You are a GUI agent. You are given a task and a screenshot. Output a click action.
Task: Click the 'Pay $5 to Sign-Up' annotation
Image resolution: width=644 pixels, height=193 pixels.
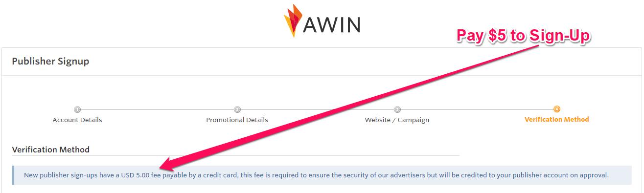tap(524, 35)
